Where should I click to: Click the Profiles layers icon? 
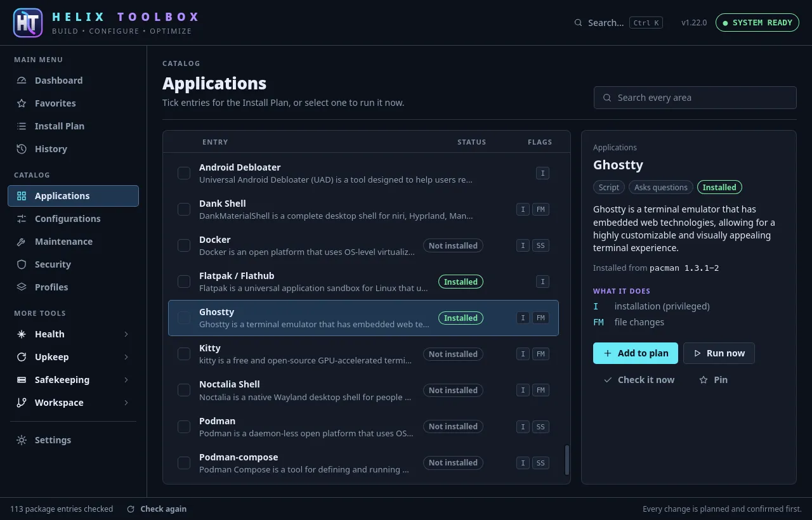click(22, 287)
